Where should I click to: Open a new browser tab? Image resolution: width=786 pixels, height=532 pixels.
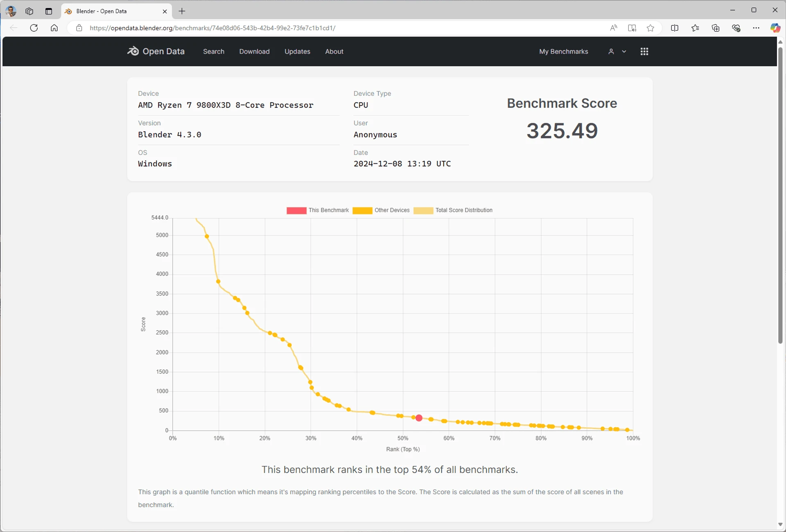182,11
